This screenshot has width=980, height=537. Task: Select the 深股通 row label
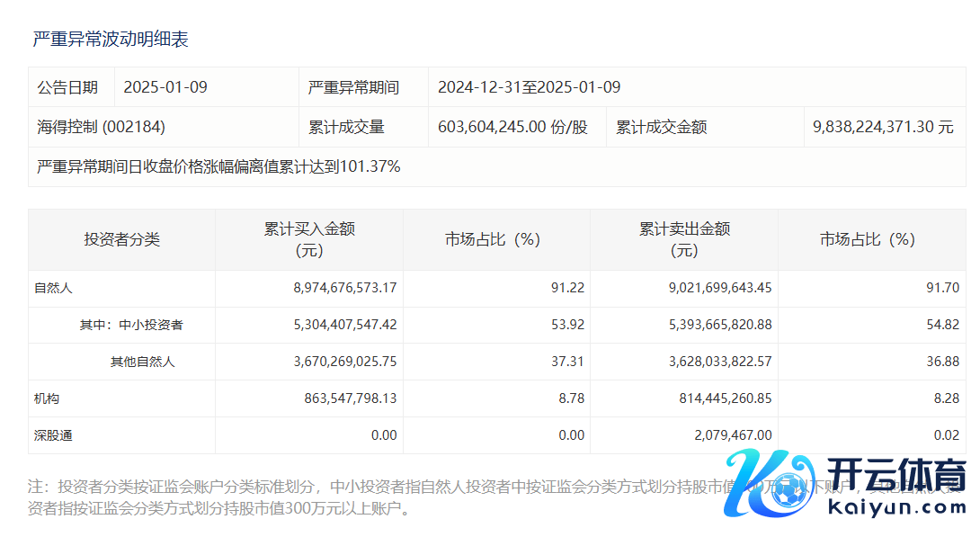tap(53, 435)
